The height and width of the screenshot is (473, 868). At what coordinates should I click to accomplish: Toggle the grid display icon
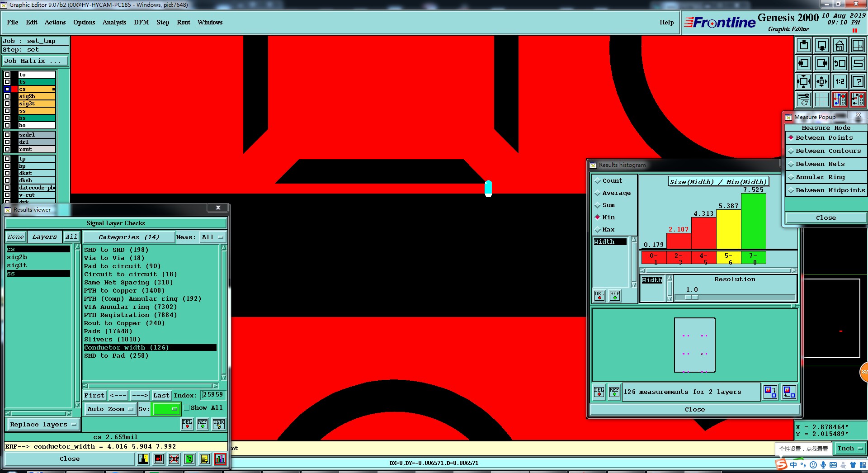click(822, 99)
